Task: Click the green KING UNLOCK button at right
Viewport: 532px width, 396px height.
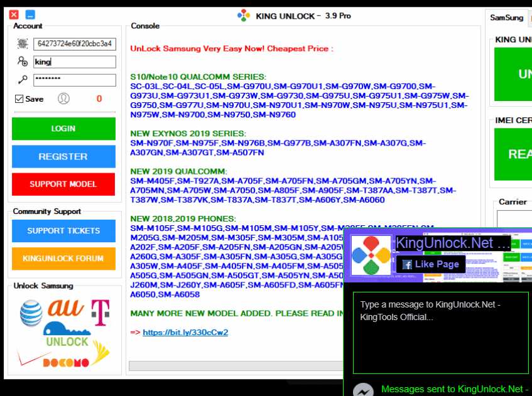Action: coord(513,74)
